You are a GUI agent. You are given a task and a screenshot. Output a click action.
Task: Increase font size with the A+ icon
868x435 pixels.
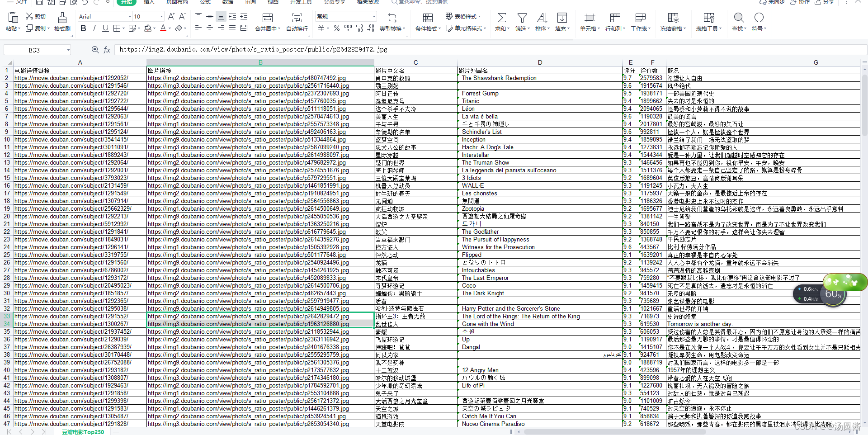pyautogui.click(x=171, y=16)
